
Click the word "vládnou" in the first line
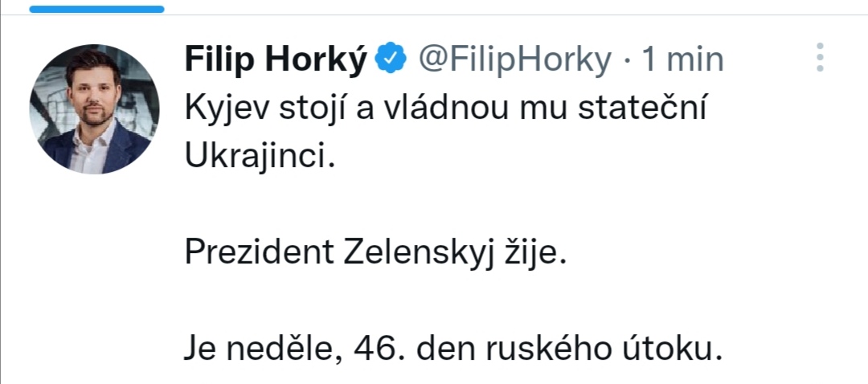click(446, 108)
